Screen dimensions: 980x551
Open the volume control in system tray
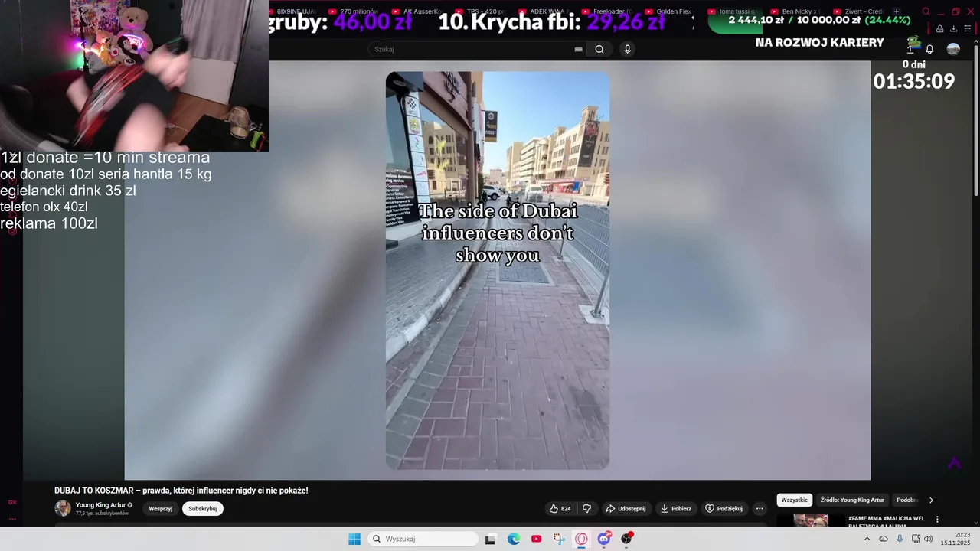[928, 539]
